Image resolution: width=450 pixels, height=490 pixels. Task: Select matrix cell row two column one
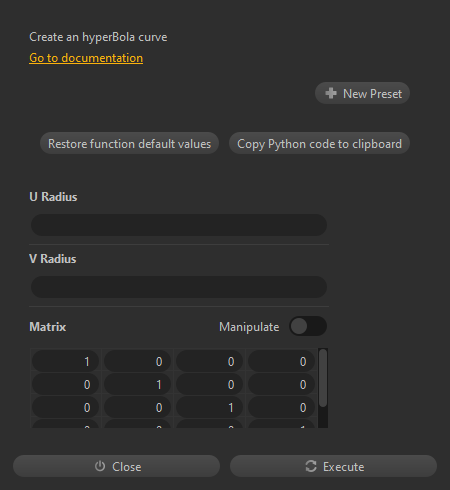(66, 384)
